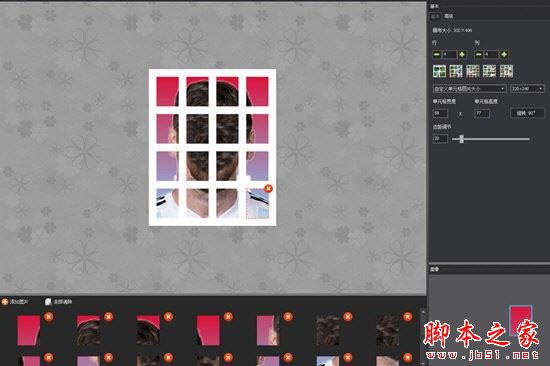Select the top-right red cell in the collage
The image size is (550, 366).
(x=257, y=91)
